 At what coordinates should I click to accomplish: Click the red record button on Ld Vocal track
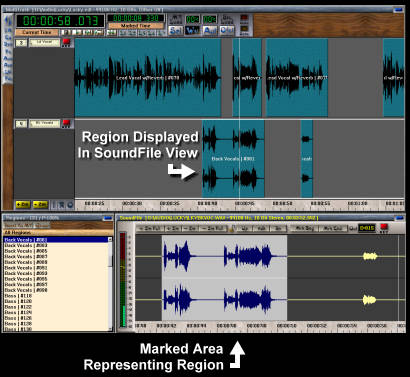pos(66,42)
